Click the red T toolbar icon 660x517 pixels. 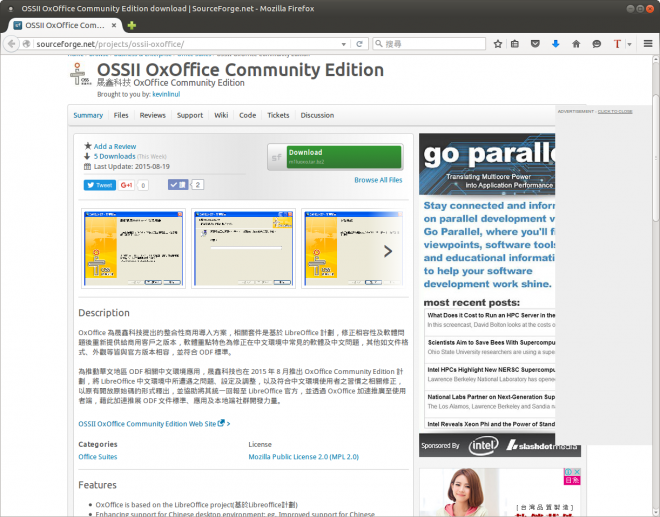(617, 44)
